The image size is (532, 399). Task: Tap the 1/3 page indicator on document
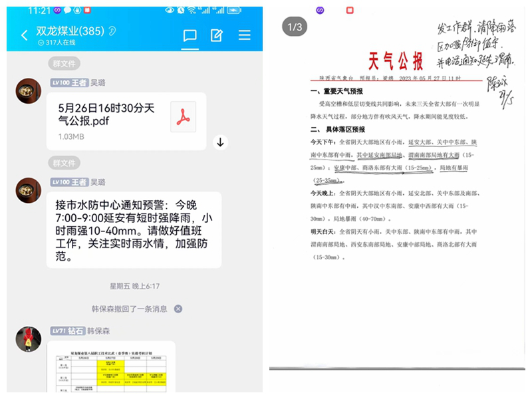point(293,27)
